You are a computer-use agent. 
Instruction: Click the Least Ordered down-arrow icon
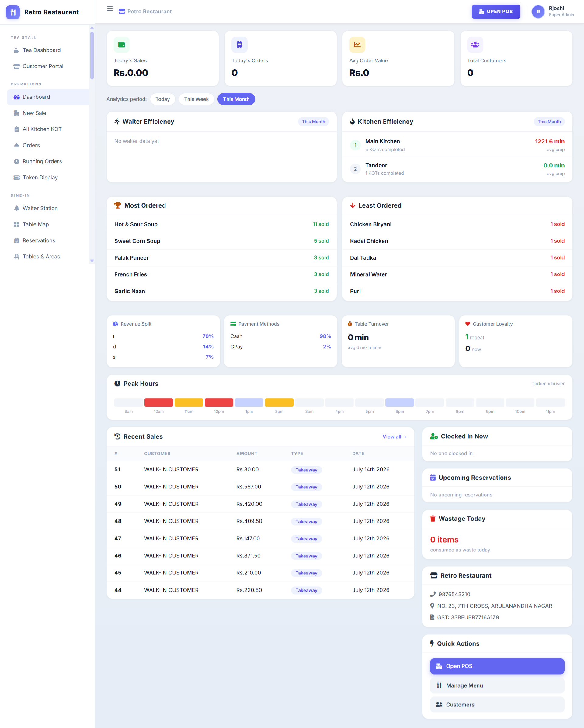tap(353, 205)
